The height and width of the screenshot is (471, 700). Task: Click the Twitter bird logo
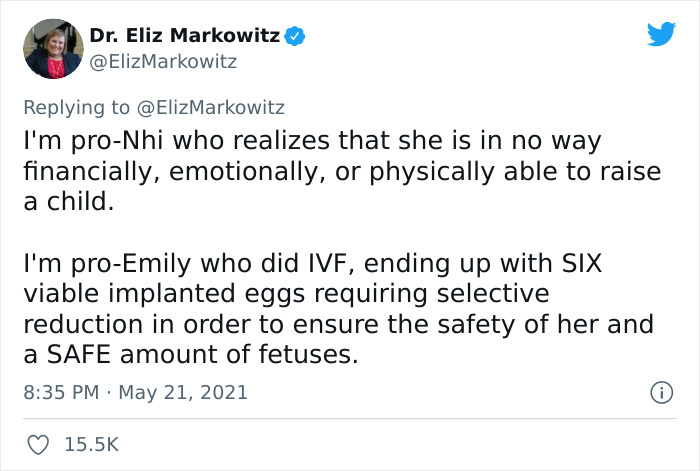[x=661, y=34]
